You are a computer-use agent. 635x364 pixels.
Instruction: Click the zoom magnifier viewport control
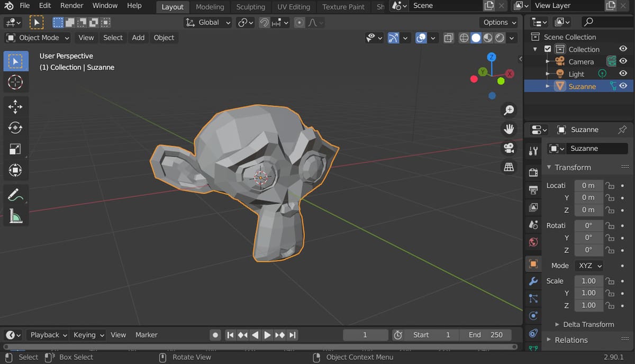click(509, 110)
